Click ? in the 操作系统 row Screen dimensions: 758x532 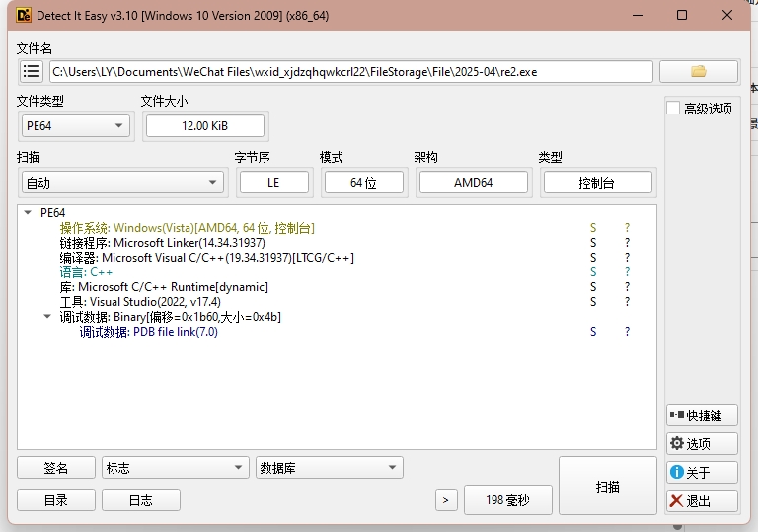[627, 228]
